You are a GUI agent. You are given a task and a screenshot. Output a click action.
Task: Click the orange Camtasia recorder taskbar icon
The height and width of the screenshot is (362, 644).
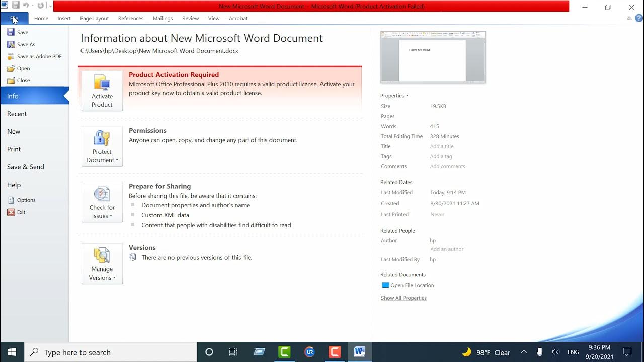(x=335, y=352)
